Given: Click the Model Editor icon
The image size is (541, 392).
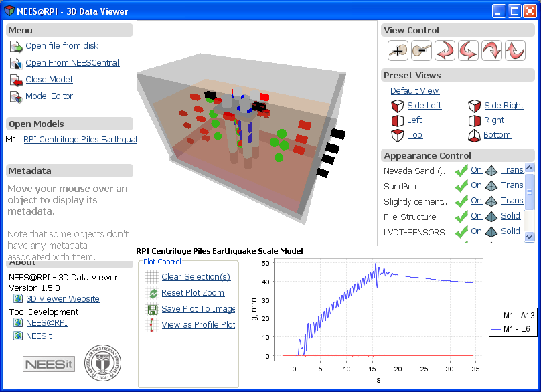Looking at the screenshot, I should [16, 96].
